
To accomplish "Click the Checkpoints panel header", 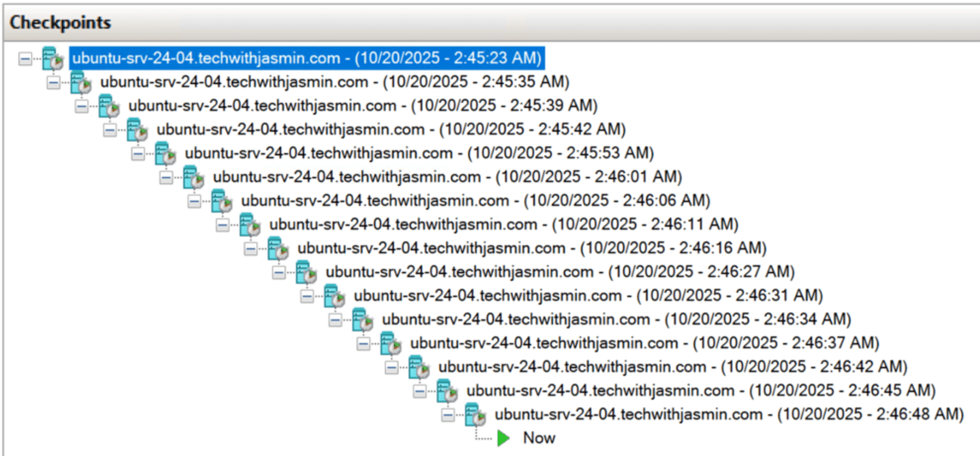I will [x=60, y=23].
